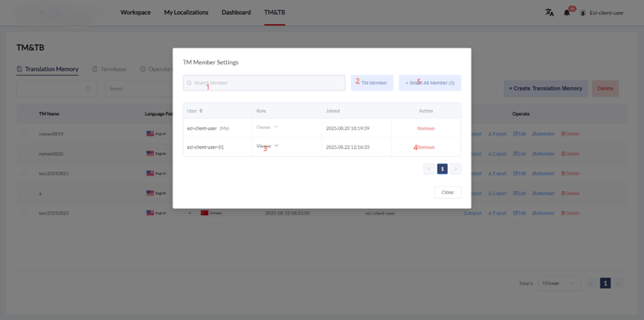Open the Dashboard menu item
Screen dimensions: 644x320
click(x=236, y=12)
